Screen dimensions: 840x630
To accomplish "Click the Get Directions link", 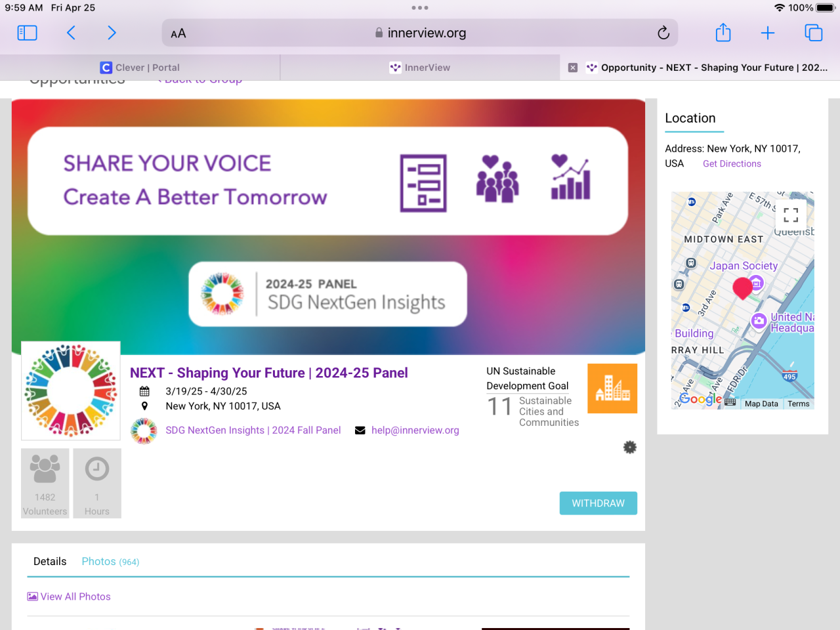I will (x=732, y=164).
